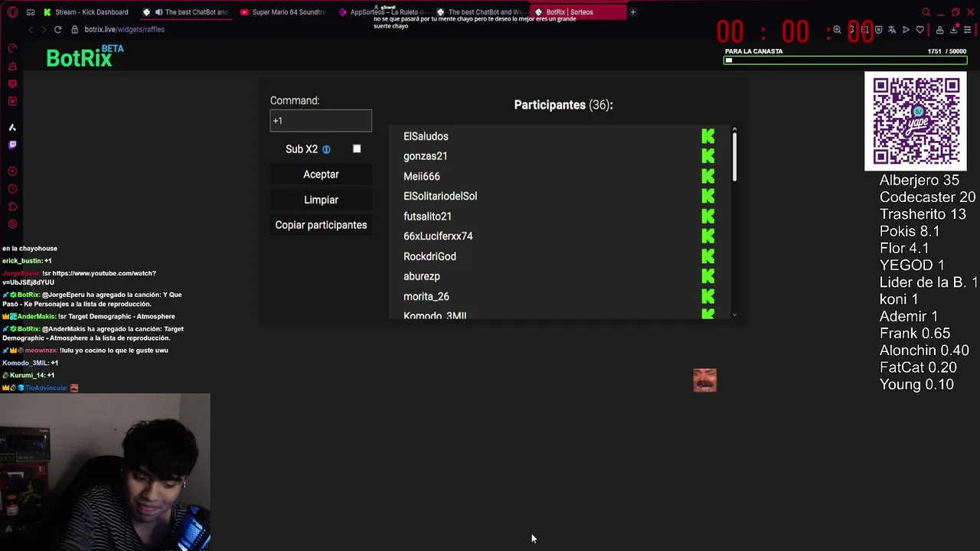The image size is (980, 551).
Task: Reload the botrix.live page
Action: (x=57, y=29)
